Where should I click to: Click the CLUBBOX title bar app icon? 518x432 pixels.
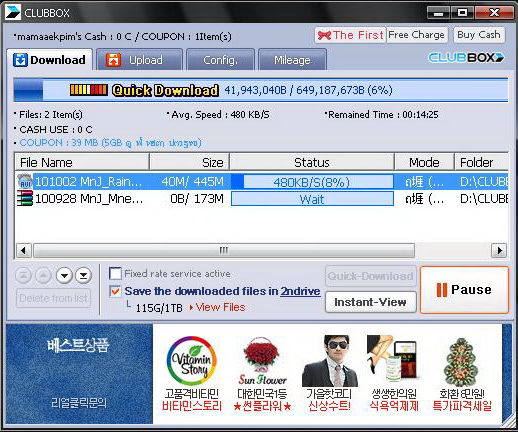click(x=13, y=12)
